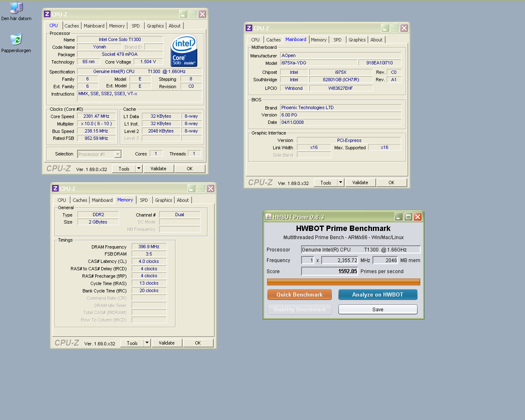The width and height of the screenshot is (525, 420).
Task: Click CPU-Z icon in top-left window title
Action: [47, 14]
